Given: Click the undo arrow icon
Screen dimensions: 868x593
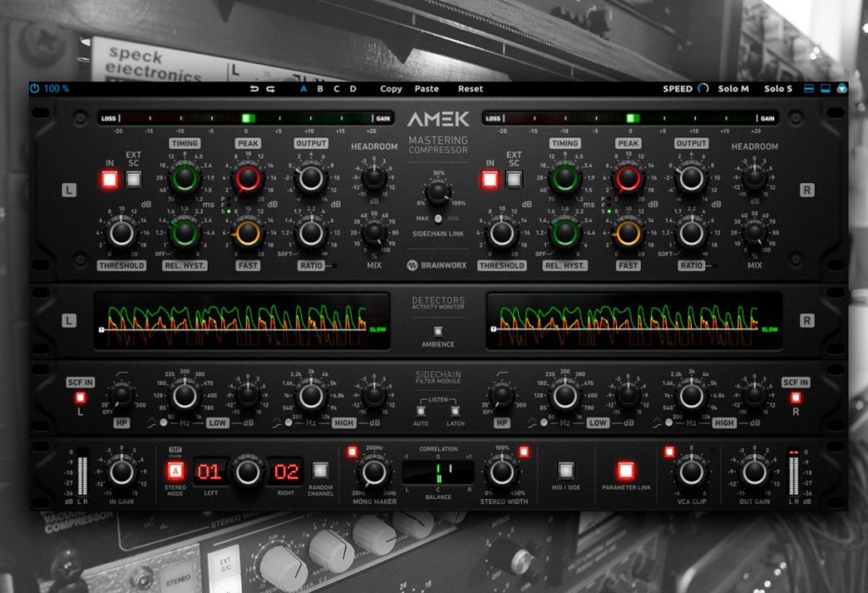Looking at the screenshot, I should click(254, 88).
